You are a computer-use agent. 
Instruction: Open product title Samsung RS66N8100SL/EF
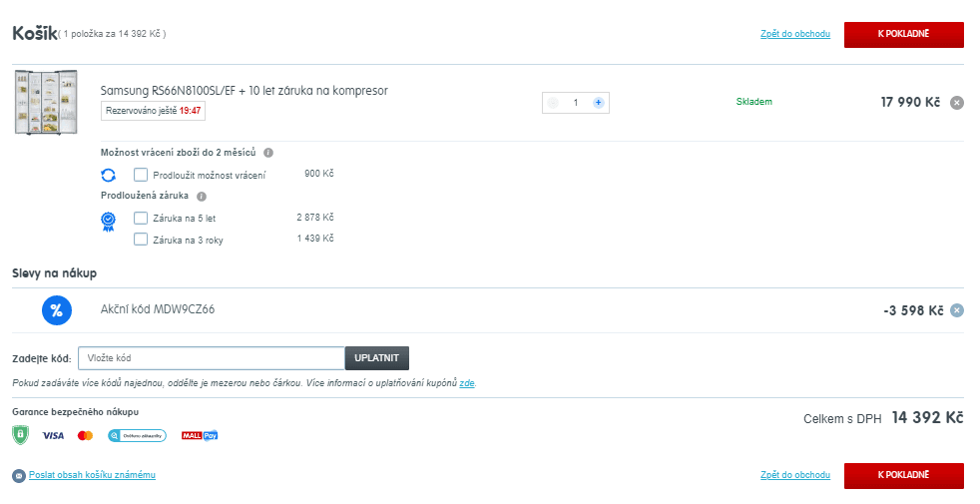click(x=245, y=91)
